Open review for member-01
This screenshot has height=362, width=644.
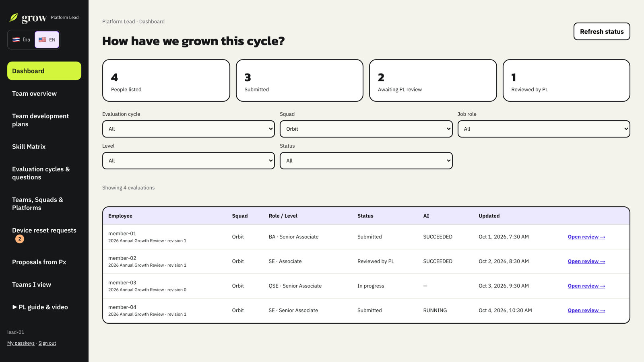click(586, 237)
